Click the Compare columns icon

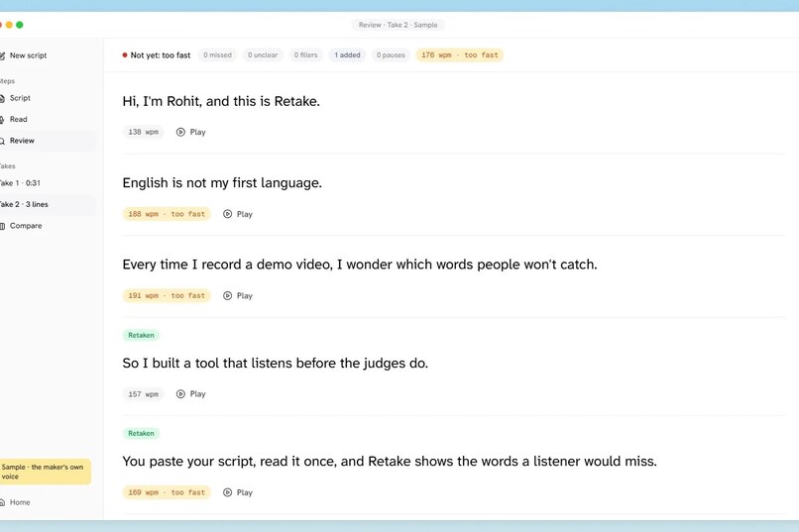pyautogui.click(x=2, y=226)
